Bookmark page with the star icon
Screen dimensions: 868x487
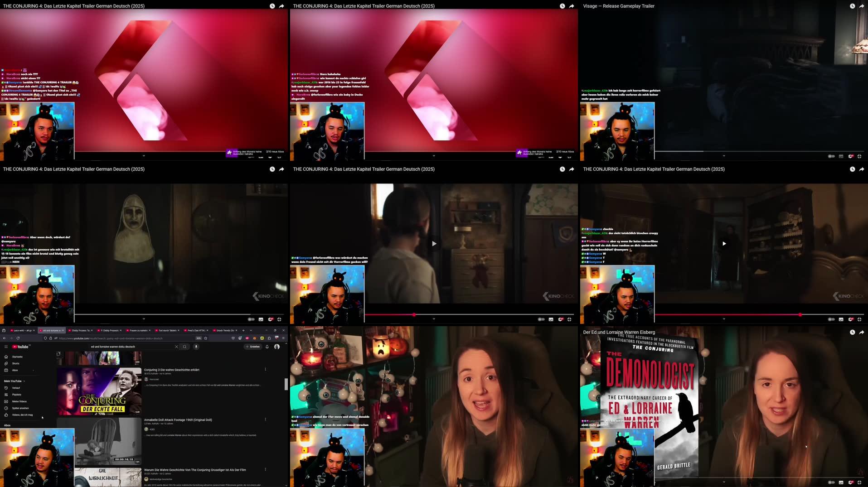pyautogui.click(x=206, y=338)
